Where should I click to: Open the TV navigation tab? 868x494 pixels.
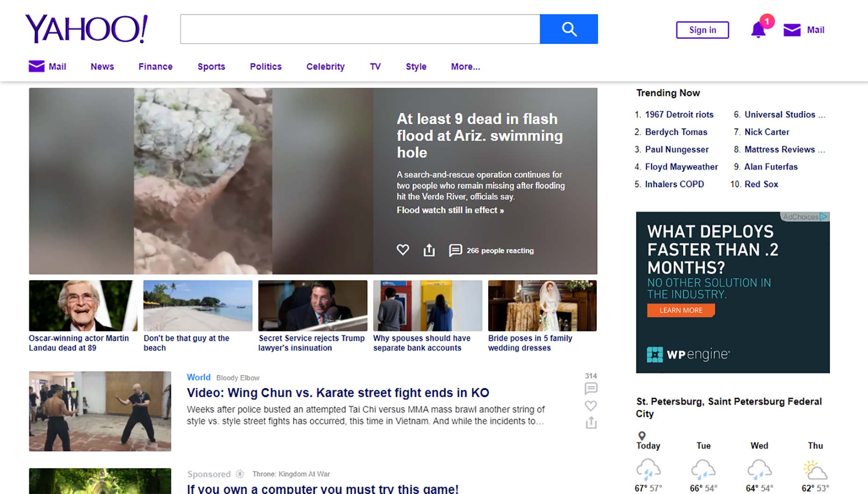(x=375, y=66)
